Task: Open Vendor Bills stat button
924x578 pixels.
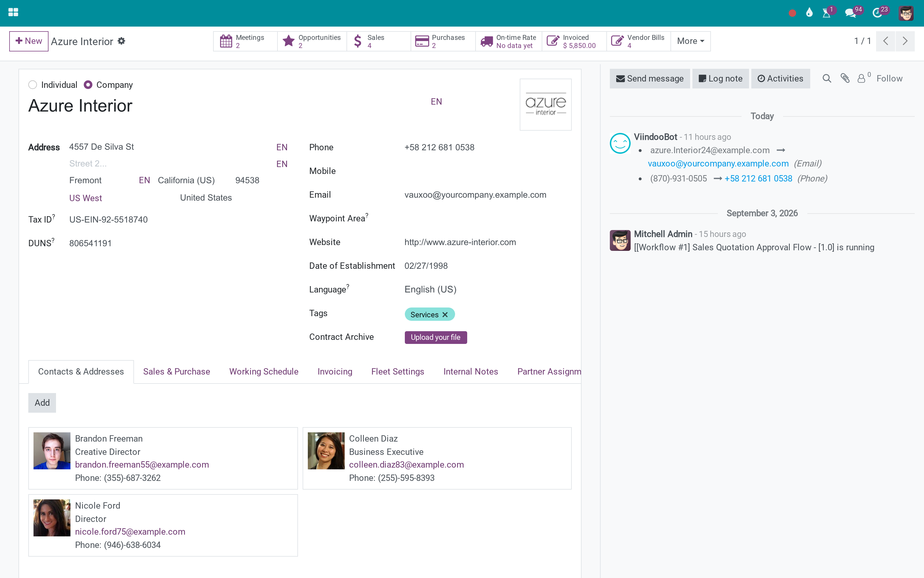Action: pyautogui.click(x=638, y=41)
